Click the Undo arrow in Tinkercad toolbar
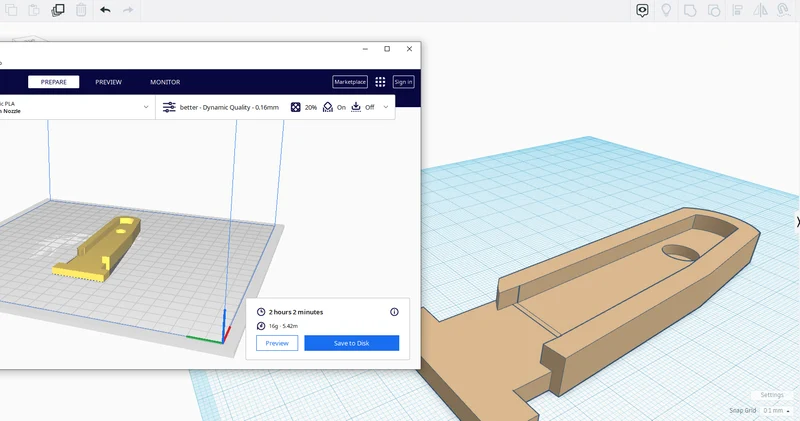The width and height of the screenshot is (800, 421). [x=105, y=10]
